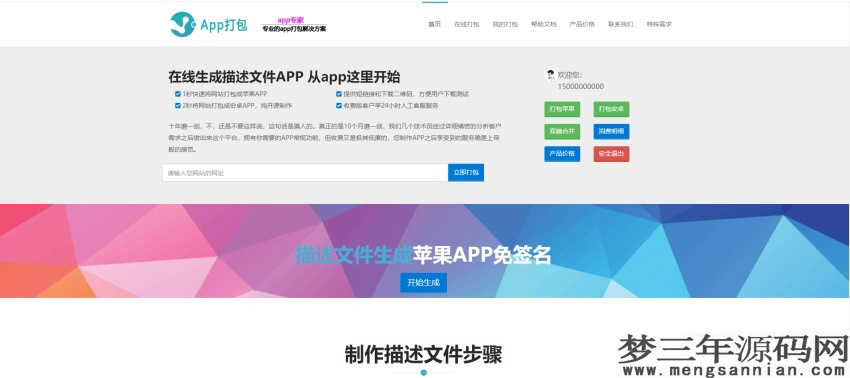Screen dimensions: 850x378
Task: Open the 首页 nav item
Action: [434, 24]
